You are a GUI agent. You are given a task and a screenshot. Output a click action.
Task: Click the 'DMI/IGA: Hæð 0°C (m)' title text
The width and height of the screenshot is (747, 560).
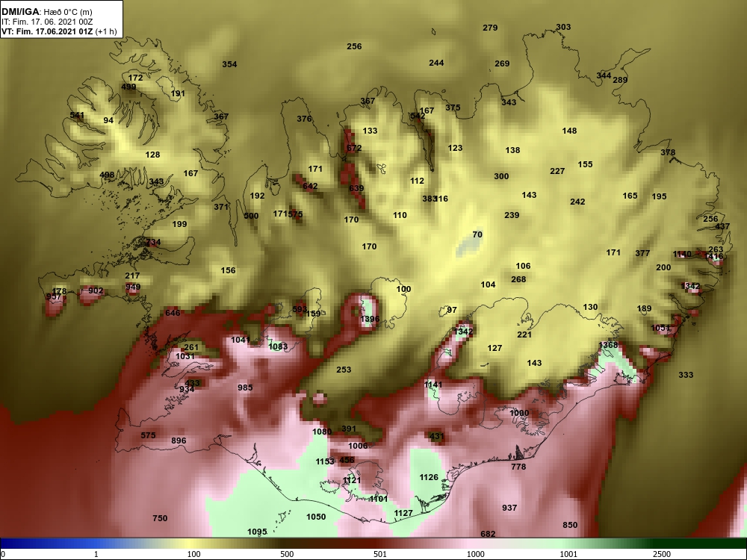(x=46, y=12)
